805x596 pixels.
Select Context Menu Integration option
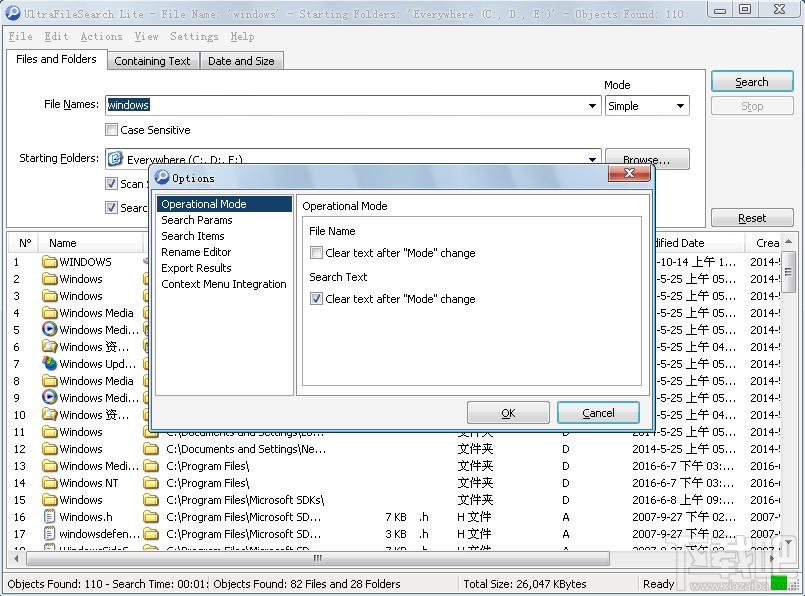[x=224, y=283]
